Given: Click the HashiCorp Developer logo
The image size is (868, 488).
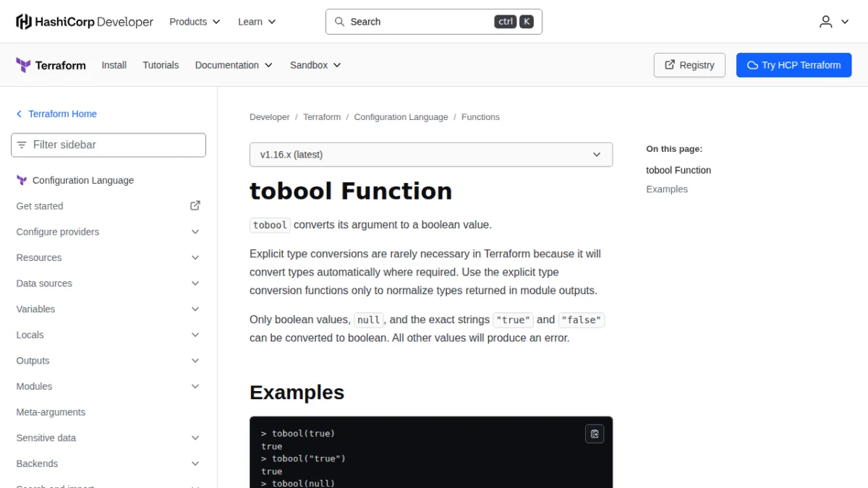Looking at the screenshot, I should pos(85,22).
